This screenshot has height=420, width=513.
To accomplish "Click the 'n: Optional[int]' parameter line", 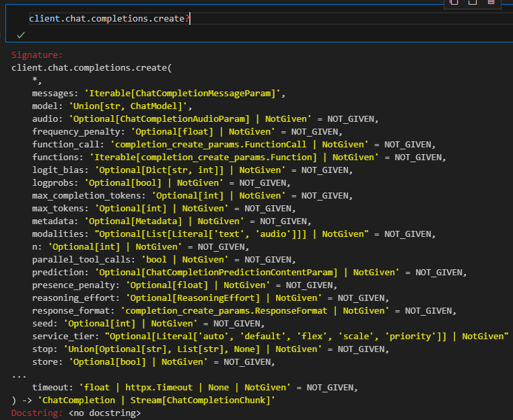I will click(x=141, y=246).
